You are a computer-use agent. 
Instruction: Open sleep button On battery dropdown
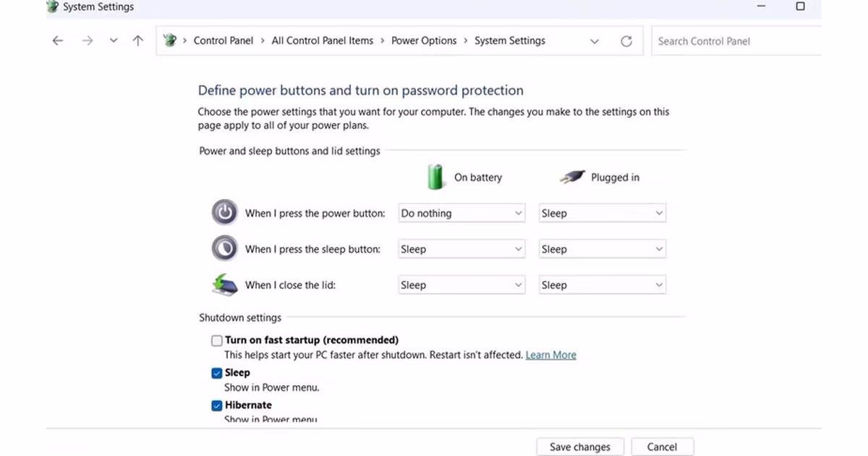461,249
